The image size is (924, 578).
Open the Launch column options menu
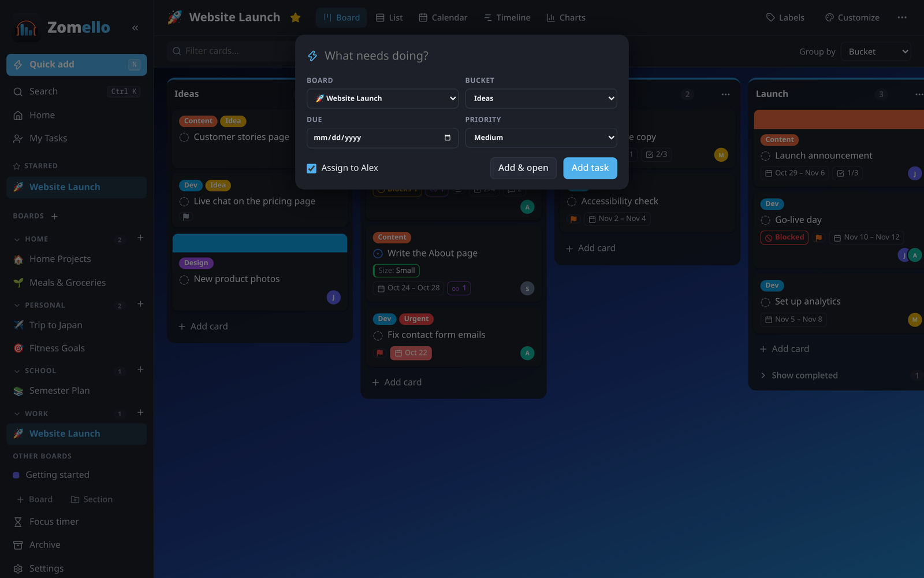[919, 94]
